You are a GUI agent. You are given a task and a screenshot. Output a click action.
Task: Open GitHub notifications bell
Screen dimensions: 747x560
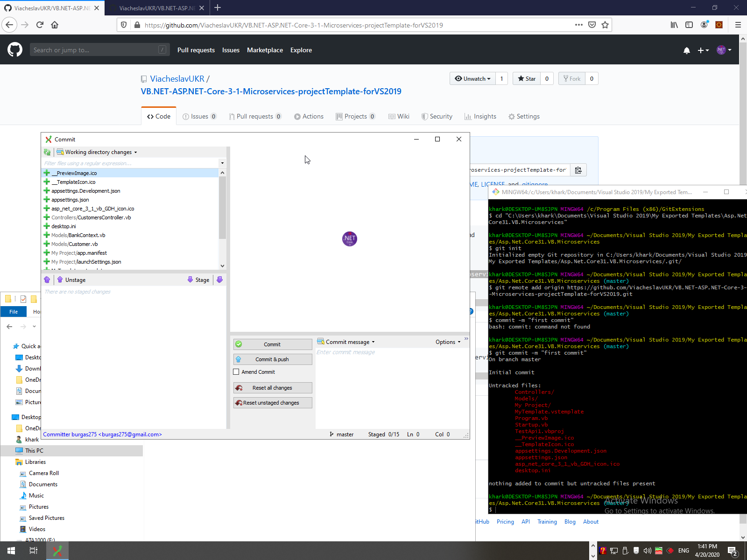(687, 50)
